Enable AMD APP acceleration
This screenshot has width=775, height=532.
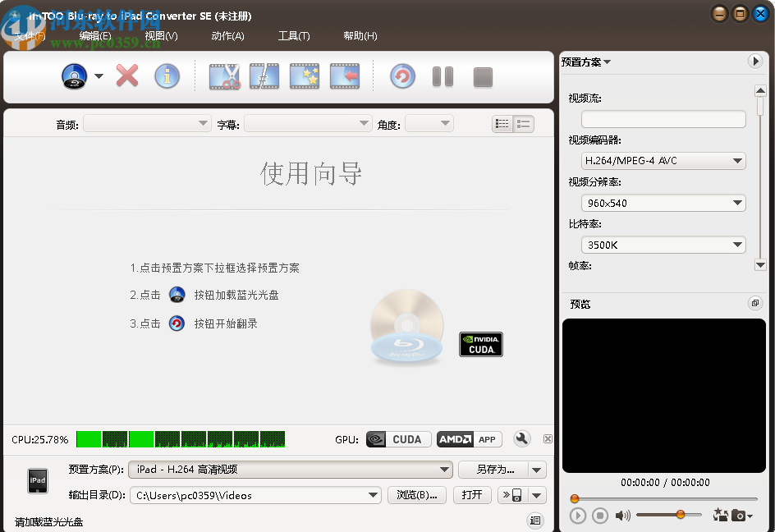tap(470, 439)
